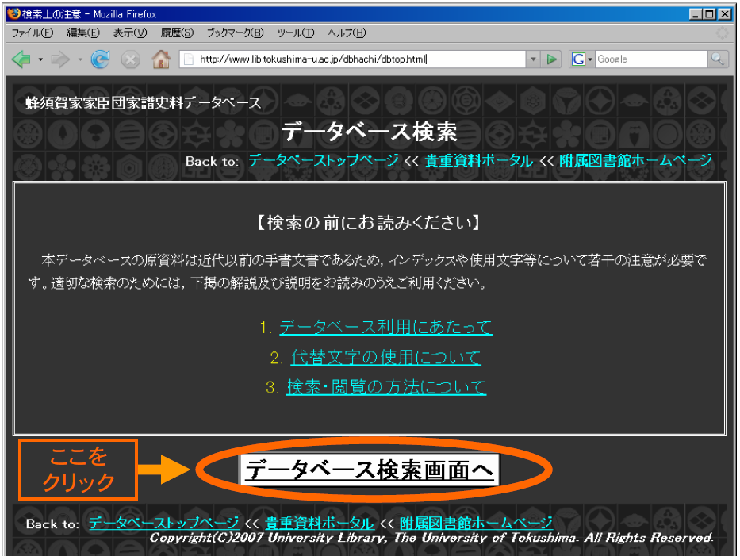Reload the page with the refresh icon
Viewport: 740px width, 560px height.
(x=100, y=59)
